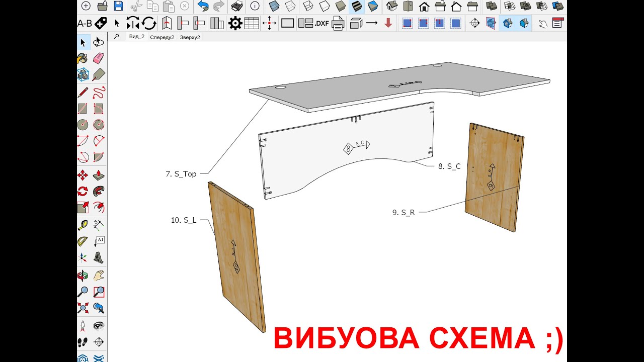644x362 pixels.
Task: Select the Paint Bucket tool
Action: tap(83, 58)
